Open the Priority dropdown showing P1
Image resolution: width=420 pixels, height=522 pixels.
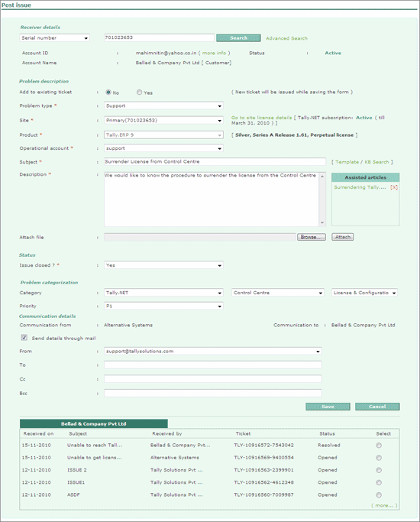(163, 306)
